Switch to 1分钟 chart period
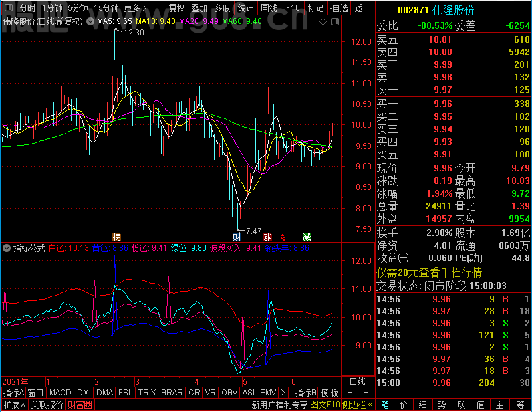Screen dimensions: 532x412 [x=52, y=8]
